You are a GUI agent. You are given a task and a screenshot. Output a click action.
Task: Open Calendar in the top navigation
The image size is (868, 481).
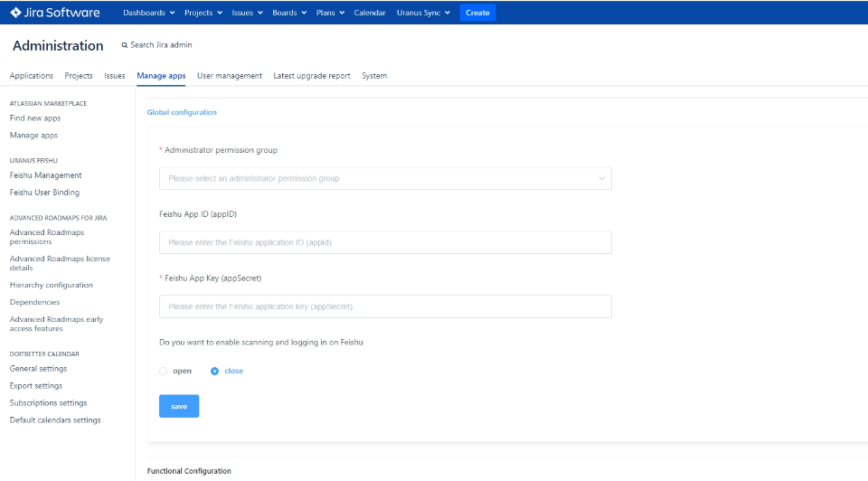pos(370,13)
